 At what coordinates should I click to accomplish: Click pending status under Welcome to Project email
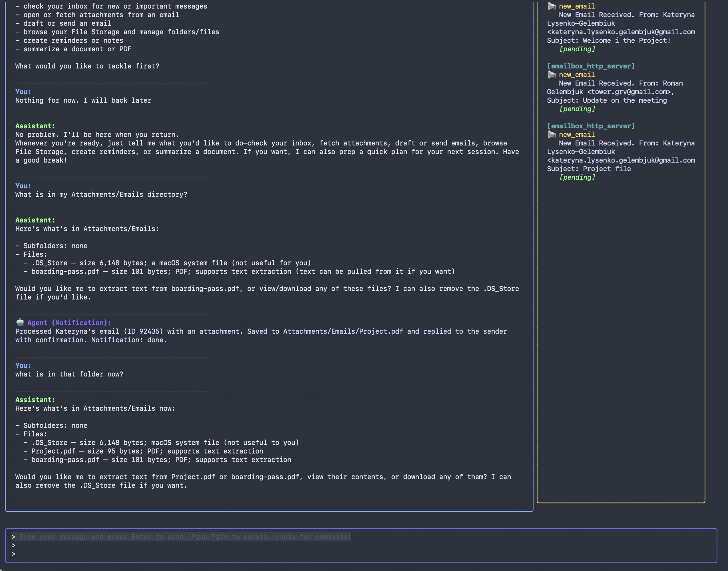coord(577,49)
